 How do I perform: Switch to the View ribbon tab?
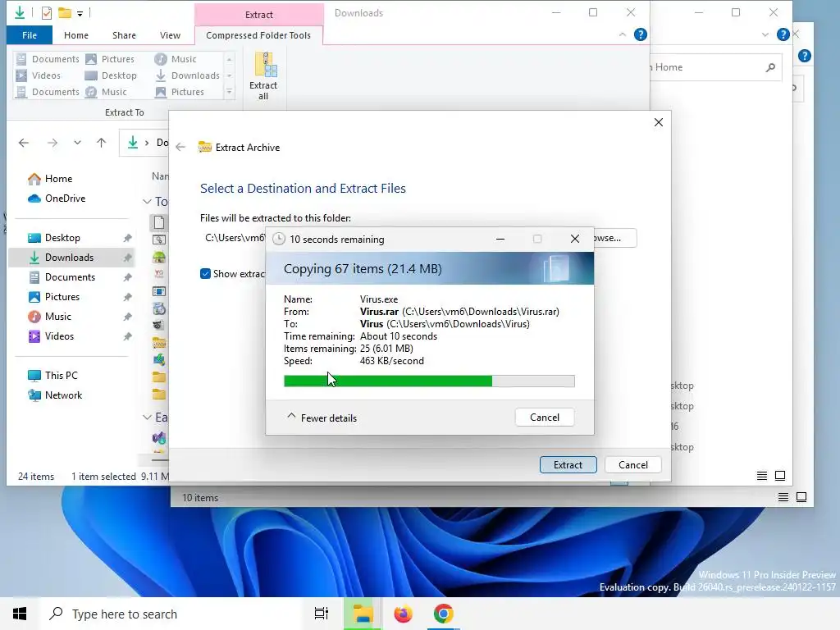(x=170, y=35)
